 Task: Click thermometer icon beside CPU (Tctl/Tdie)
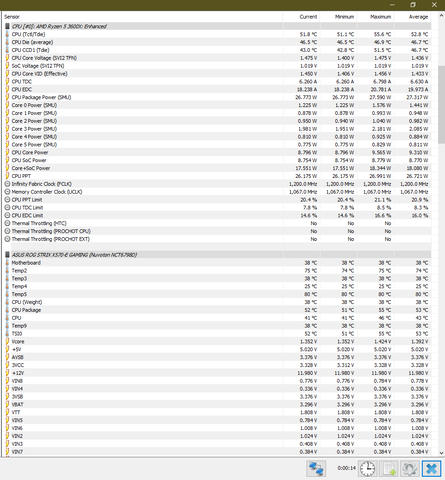7,34
